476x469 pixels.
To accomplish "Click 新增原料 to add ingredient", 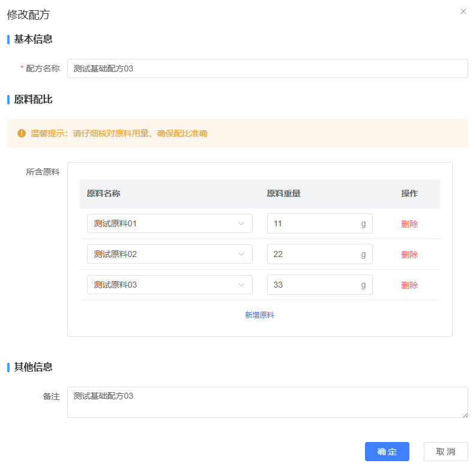I will tap(259, 315).
